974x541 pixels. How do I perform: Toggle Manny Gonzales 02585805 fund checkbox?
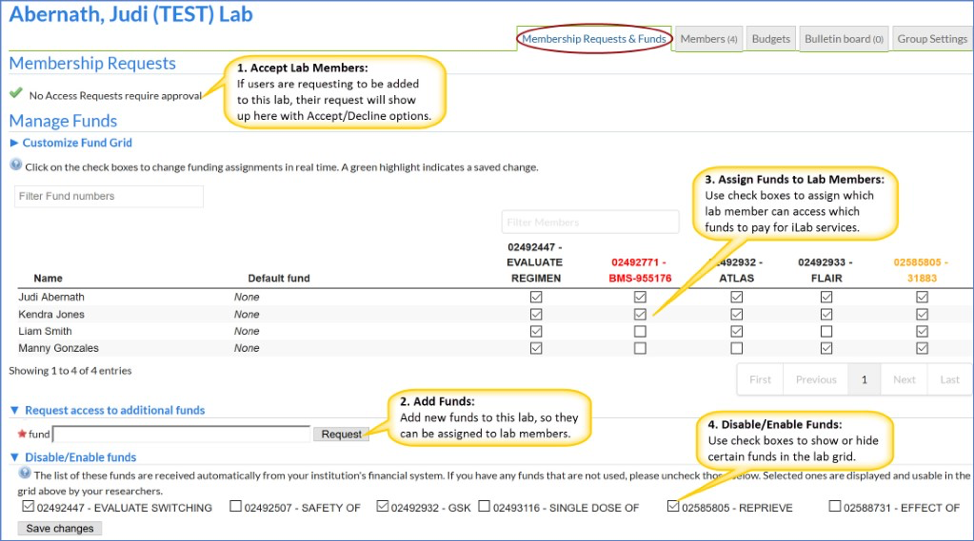(x=922, y=348)
